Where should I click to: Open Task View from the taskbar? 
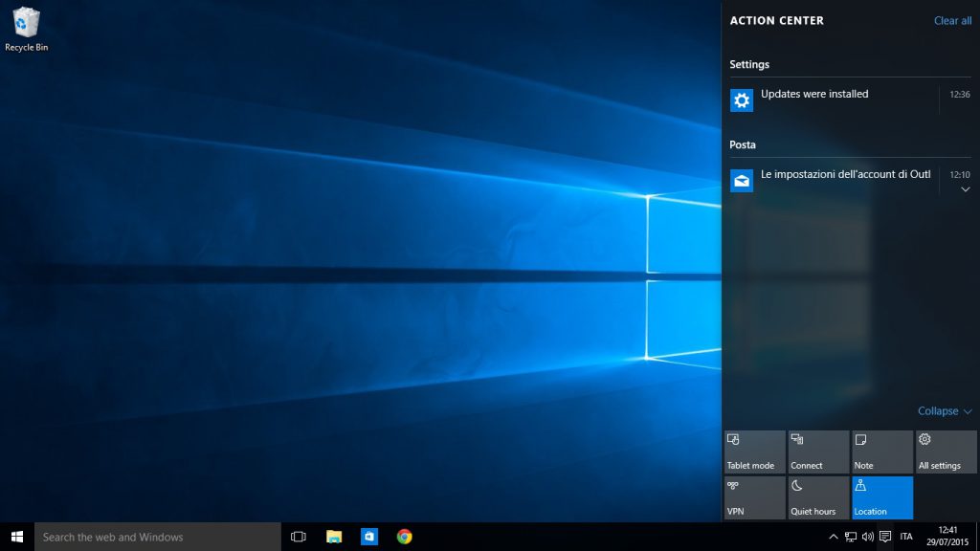click(299, 537)
